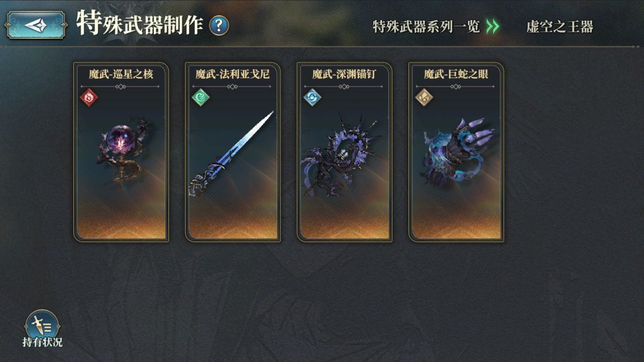Click the 持有状况 label text
The width and height of the screenshot is (644, 362).
tap(42, 342)
